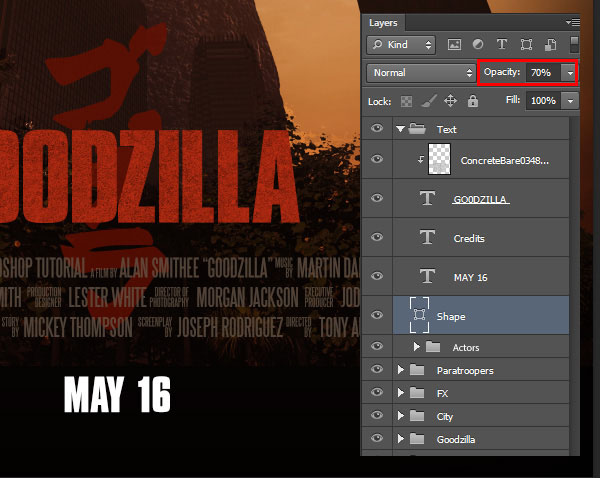Click the Opacity 70% value field
The image size is (600, 478).
tap(543, 73)
